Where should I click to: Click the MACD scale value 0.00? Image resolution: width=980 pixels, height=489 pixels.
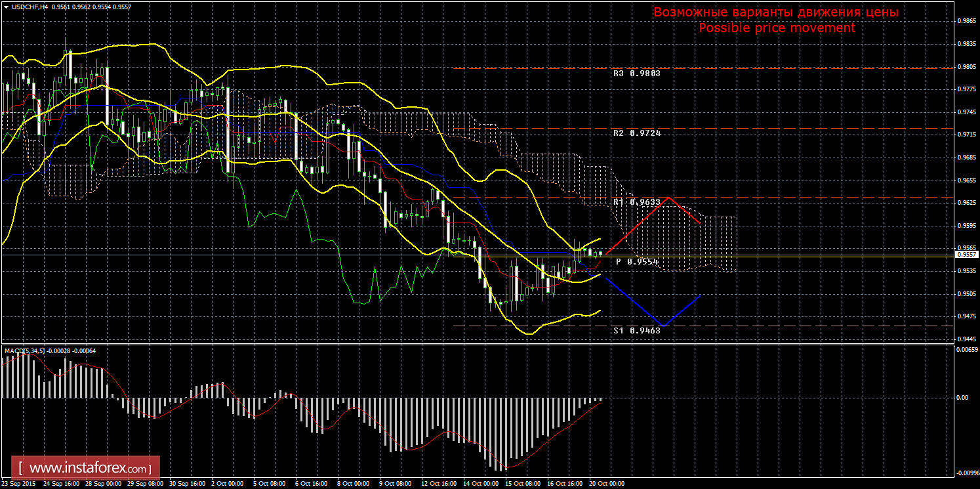pyautogui.click(x=962, y=398)
